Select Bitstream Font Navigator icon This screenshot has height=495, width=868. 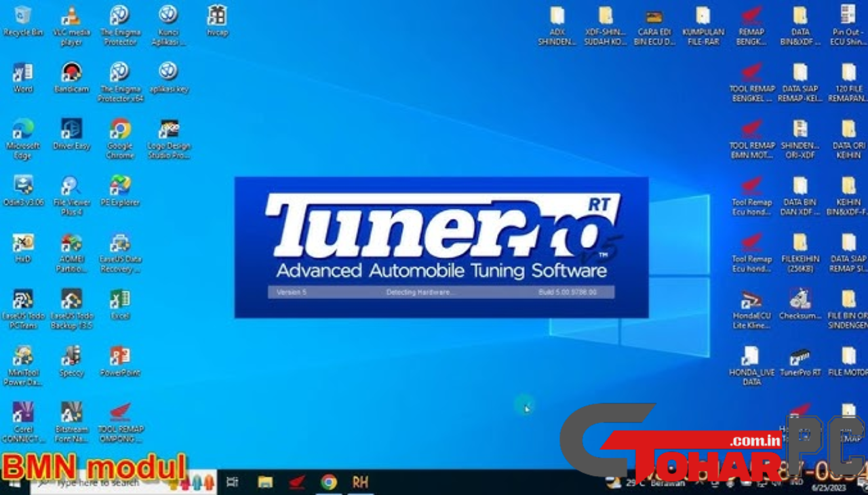tap(71, 422)
